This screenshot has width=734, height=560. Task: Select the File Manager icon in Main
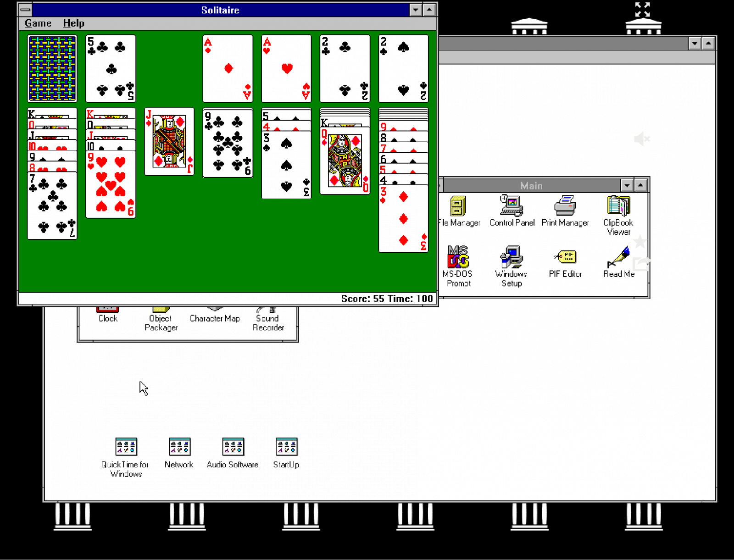pos(458,211)
